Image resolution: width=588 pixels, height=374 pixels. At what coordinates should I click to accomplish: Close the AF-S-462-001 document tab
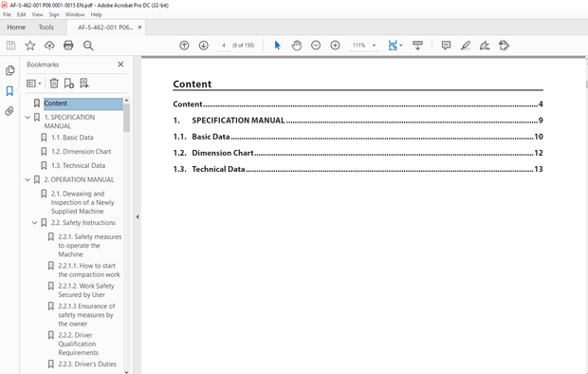click(139, 27)
